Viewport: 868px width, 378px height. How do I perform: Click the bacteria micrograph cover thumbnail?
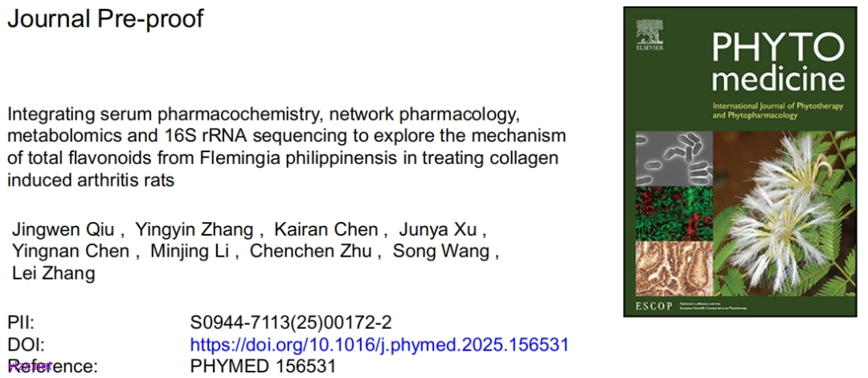tap(663, 159)
